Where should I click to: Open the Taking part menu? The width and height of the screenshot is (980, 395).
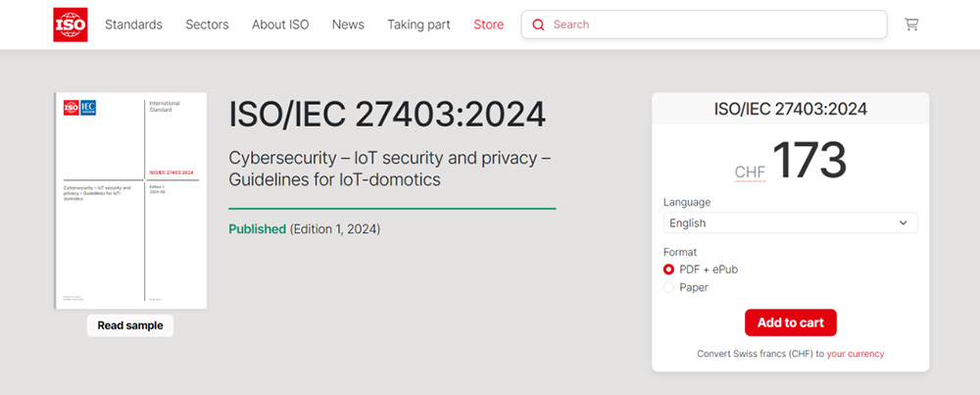(x=418, y=25)
